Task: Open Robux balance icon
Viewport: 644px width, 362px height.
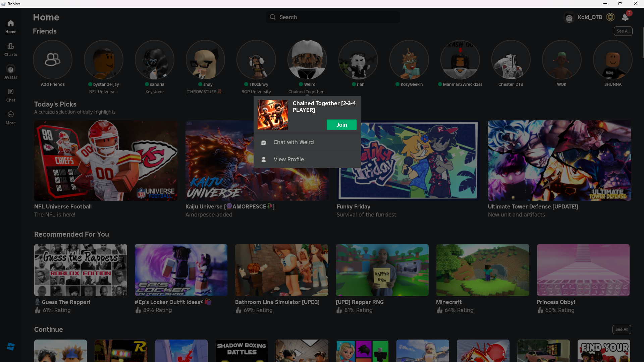Action: pyautogui.click(x=610, y=17)
